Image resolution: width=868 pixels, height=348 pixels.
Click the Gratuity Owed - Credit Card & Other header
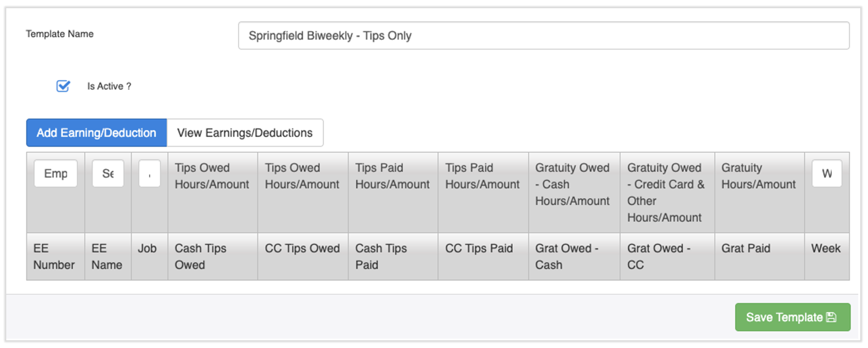[x=666, y=193]
